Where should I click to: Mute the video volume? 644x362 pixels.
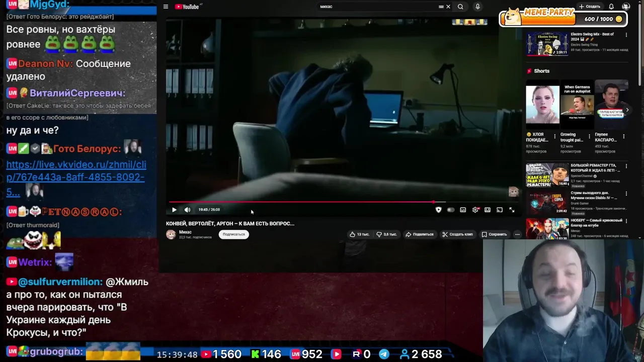coord(187,210)
